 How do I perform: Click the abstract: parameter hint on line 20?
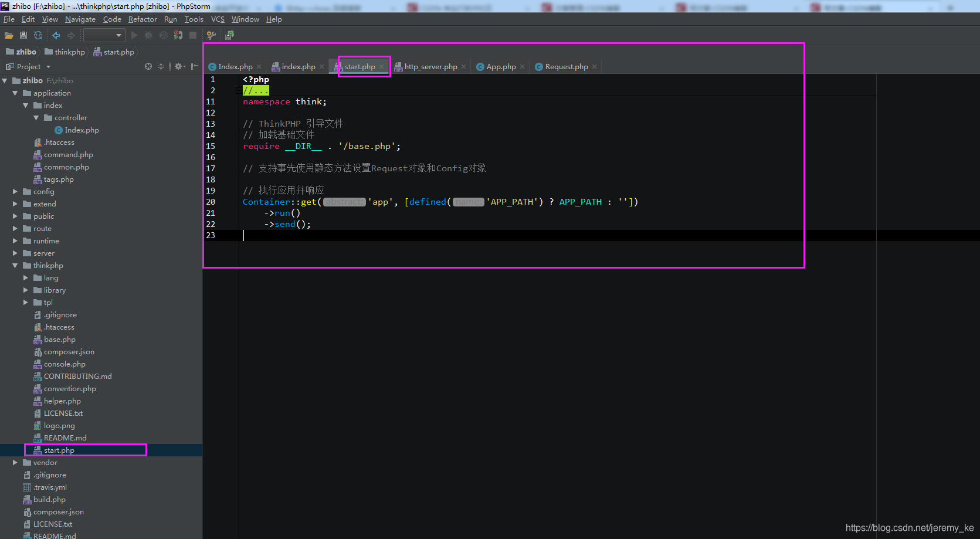click(x=344, y=202)
